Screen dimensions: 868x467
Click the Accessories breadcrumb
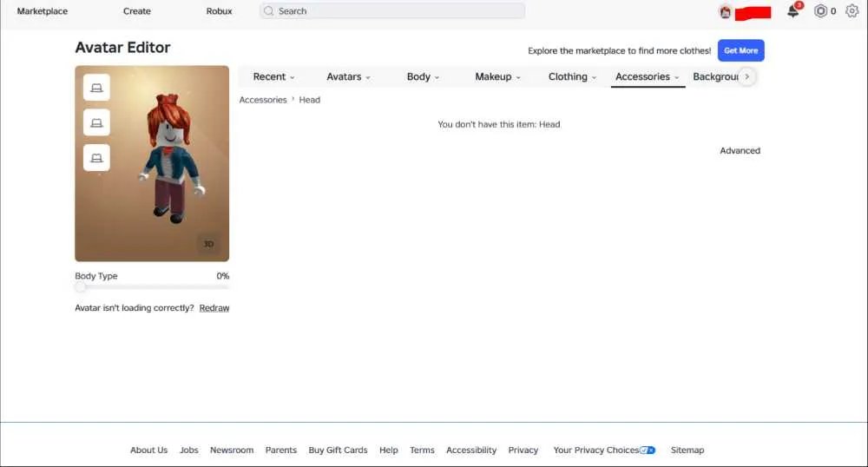[263, 100]
